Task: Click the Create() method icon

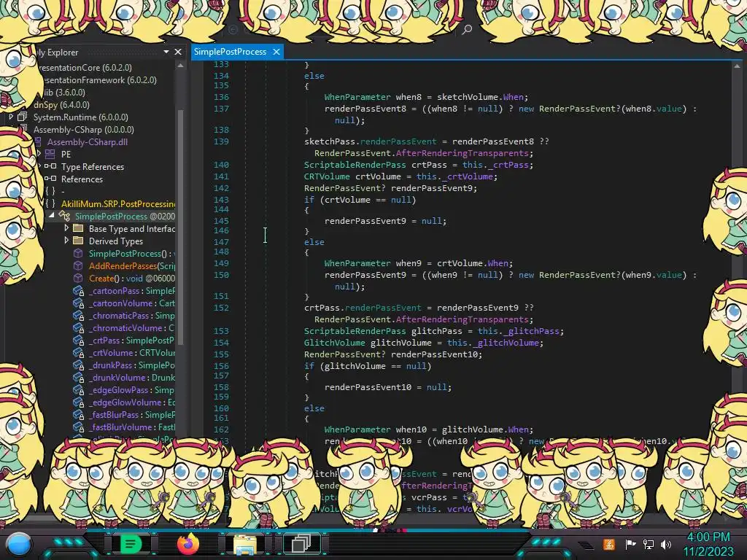Action: click(78, 278)
